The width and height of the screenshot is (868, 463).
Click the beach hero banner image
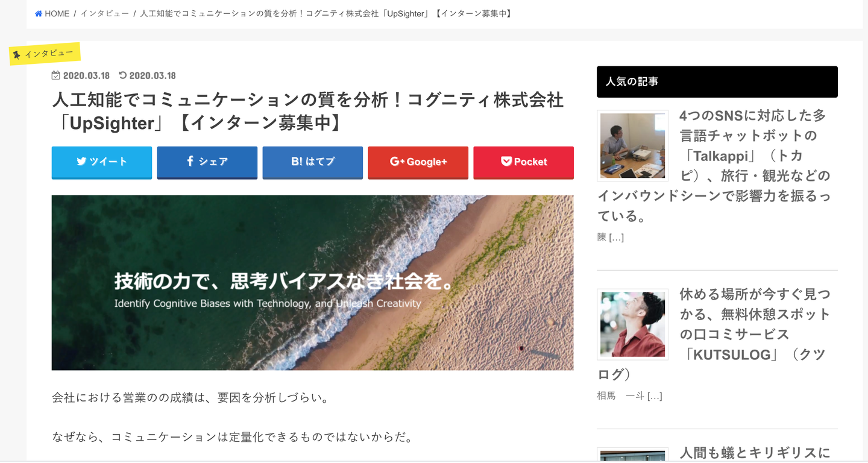click(x=312, y=282)
